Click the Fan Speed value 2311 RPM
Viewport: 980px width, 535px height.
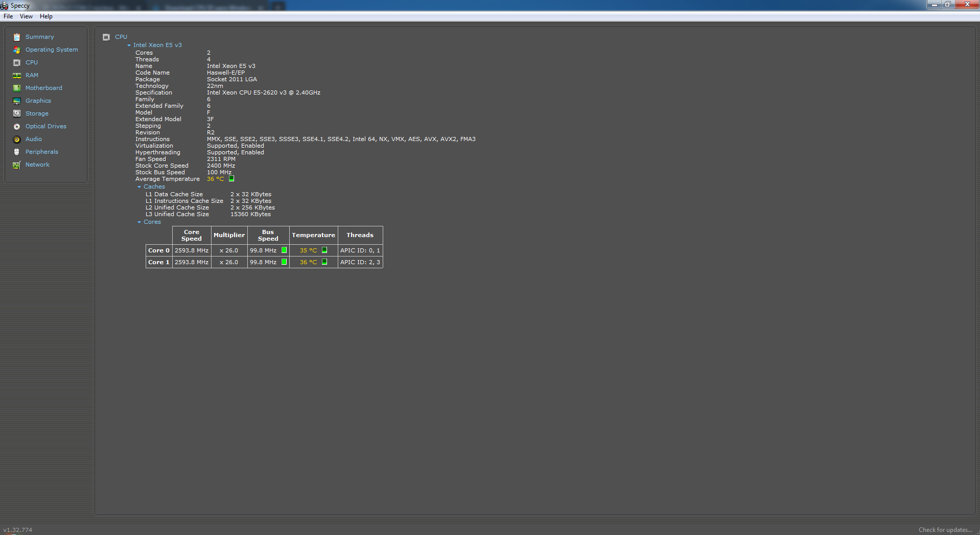[x=221, y=159]
